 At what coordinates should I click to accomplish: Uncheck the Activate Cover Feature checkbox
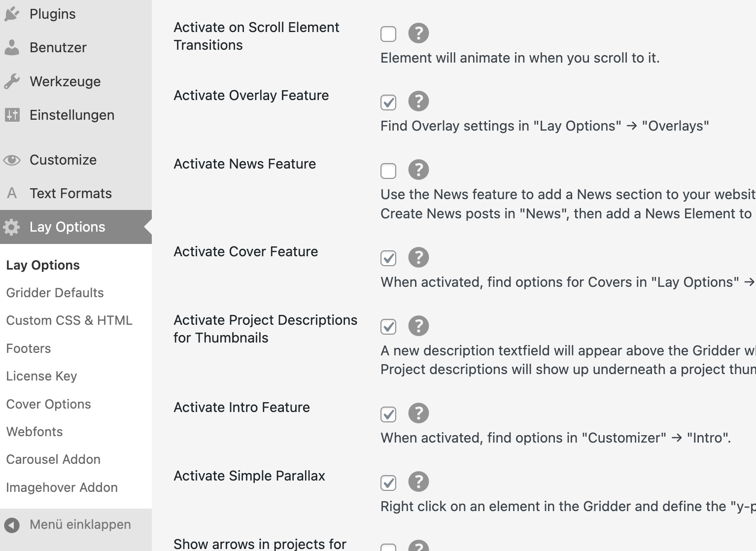(388, 258)
